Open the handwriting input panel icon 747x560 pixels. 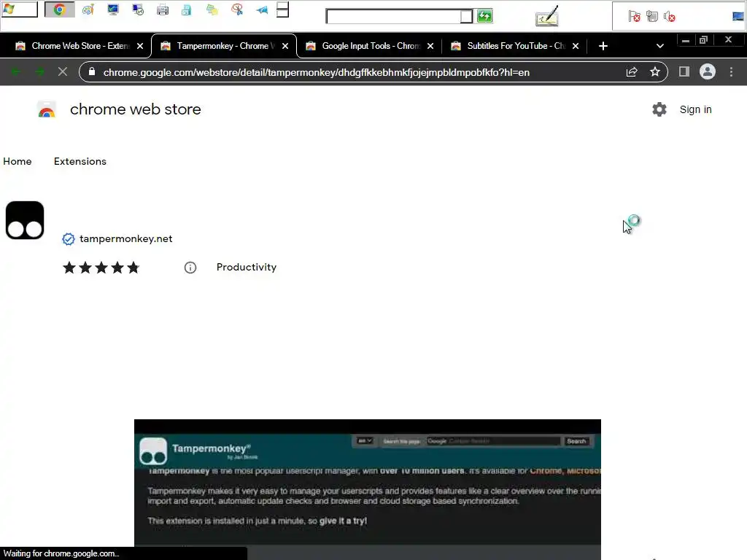547,16
